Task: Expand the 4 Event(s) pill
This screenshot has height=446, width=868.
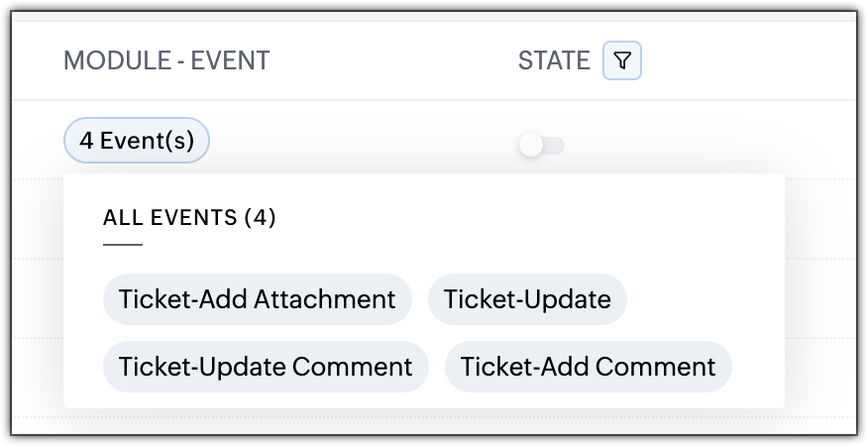Action: coord(137,142)
